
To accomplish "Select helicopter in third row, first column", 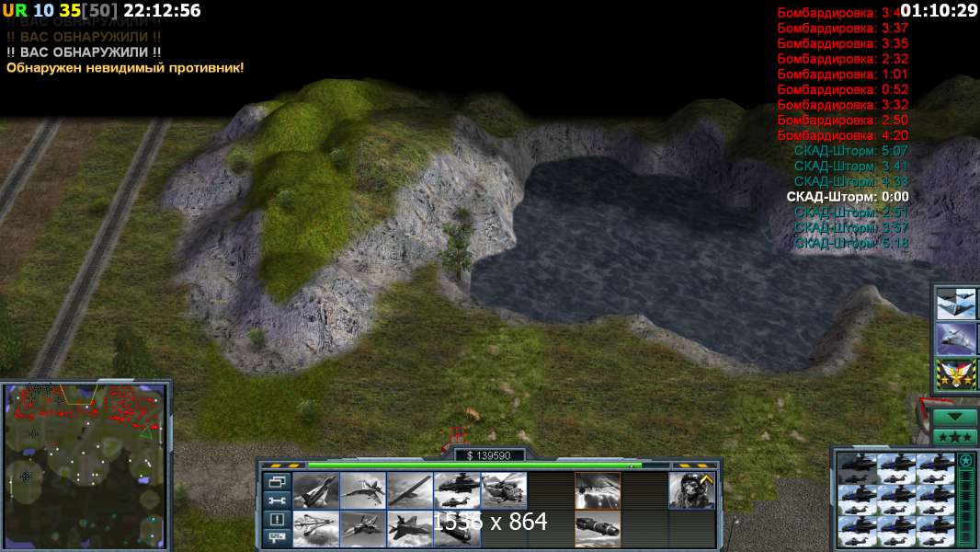I will tap(857, 531).
